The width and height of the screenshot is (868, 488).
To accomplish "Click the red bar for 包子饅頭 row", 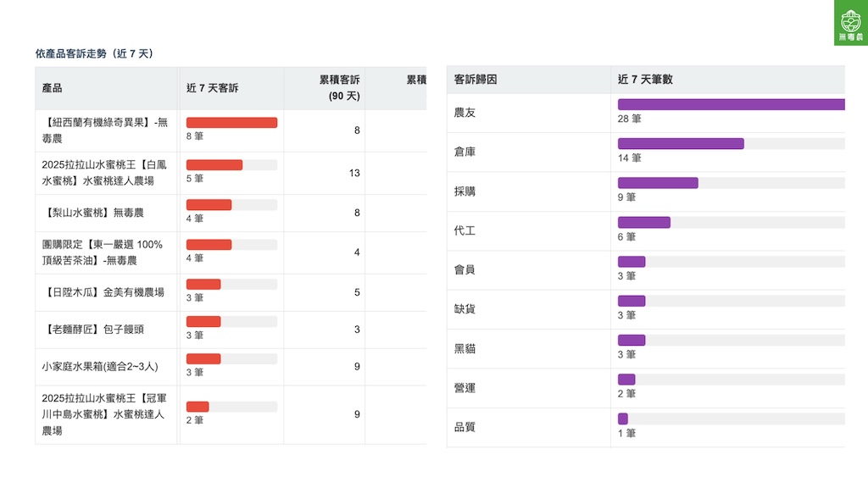I will (203, 321).
